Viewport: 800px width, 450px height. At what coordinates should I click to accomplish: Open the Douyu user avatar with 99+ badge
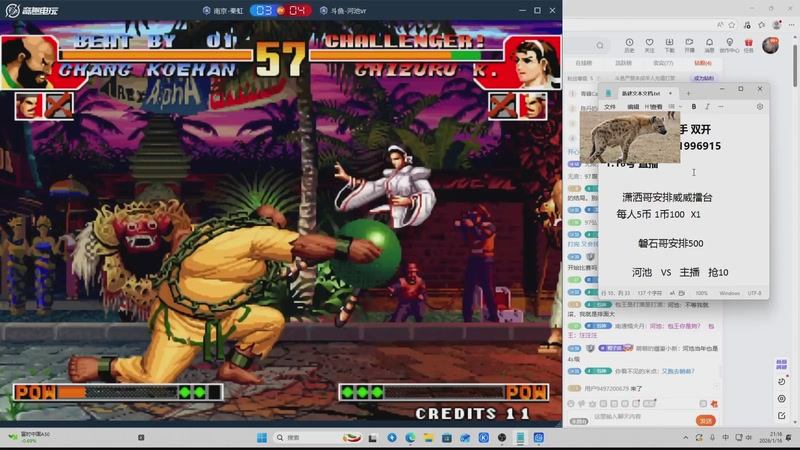[770, 45]
